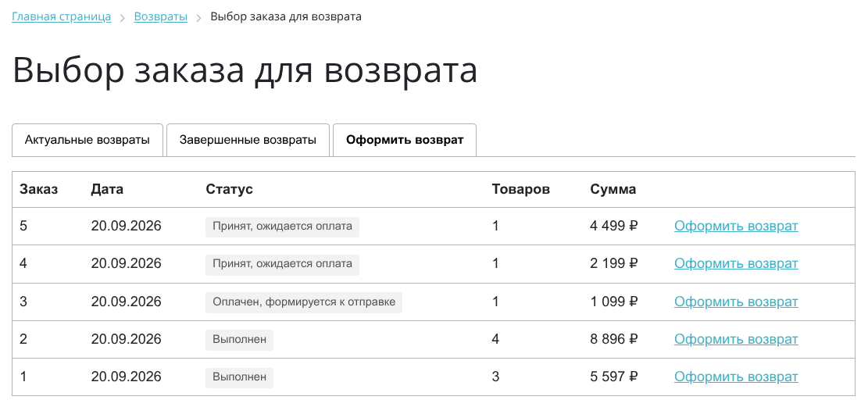Switch to the Актуальные возвраты tab

88,140
